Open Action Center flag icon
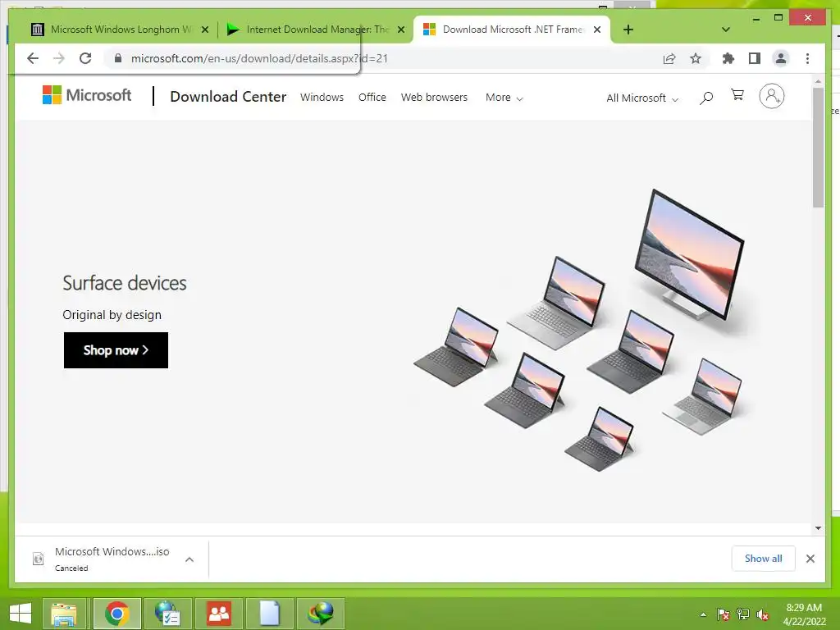This screenshot has width=840, height=630. 723,614
